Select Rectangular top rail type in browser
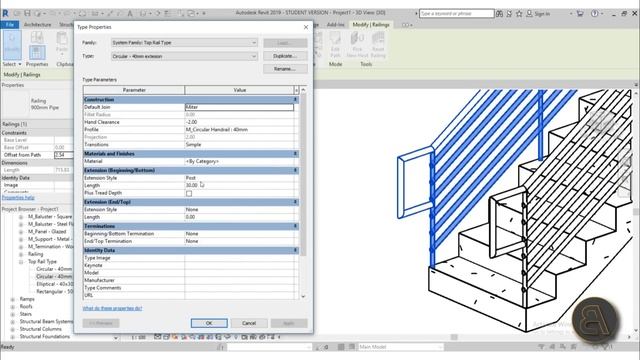Screen dimensions: 640x360 [x=55, y=291]
